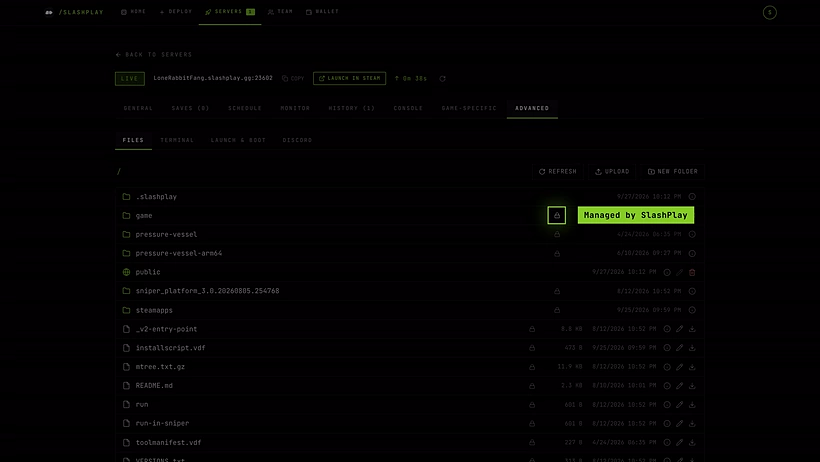Image resolution: width=820 pixels, height=462 pixels.
Task: Click the globe icon on public folder
Action: click(126, 272)
